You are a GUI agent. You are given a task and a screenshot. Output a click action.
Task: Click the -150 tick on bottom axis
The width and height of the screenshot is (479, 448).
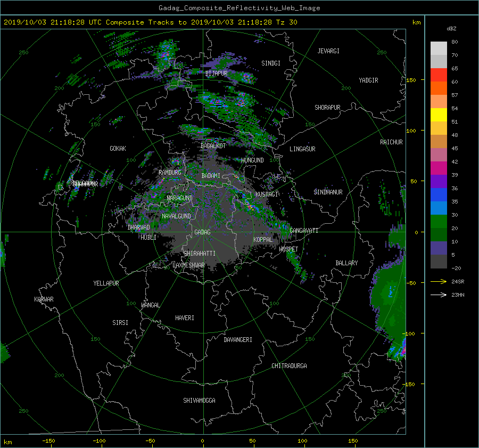pos(49,441)
